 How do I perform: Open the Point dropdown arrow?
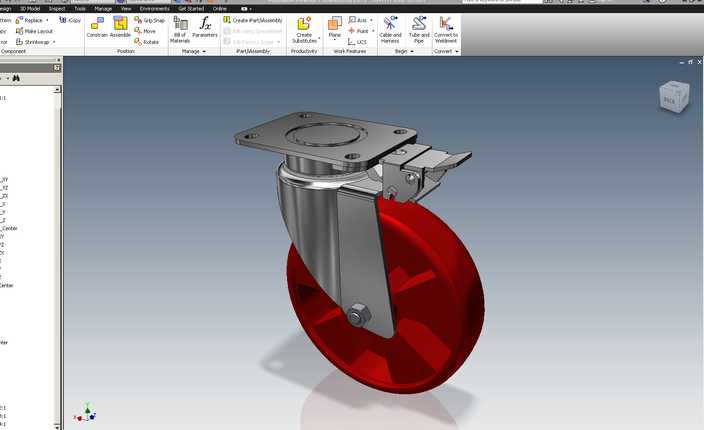[x=373, y=31]
